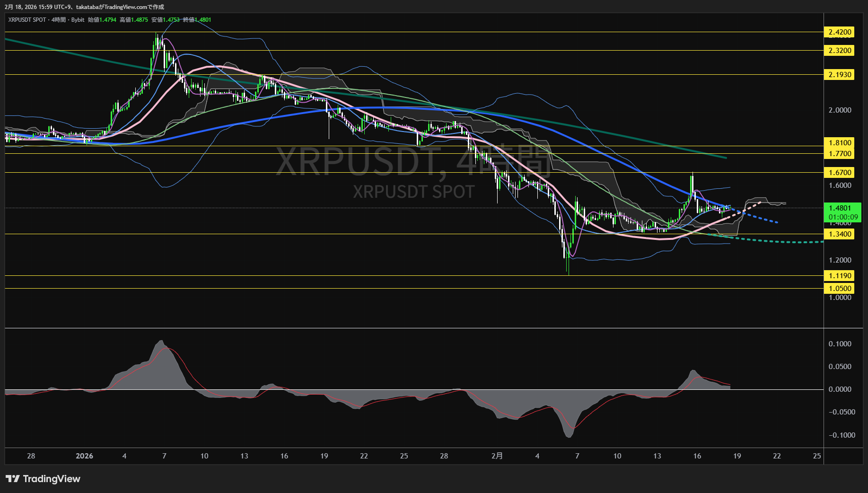Select the 1.7700 yellow price label
The width and height of the screenshot is (868, 493).
click(x=839, y=153)
